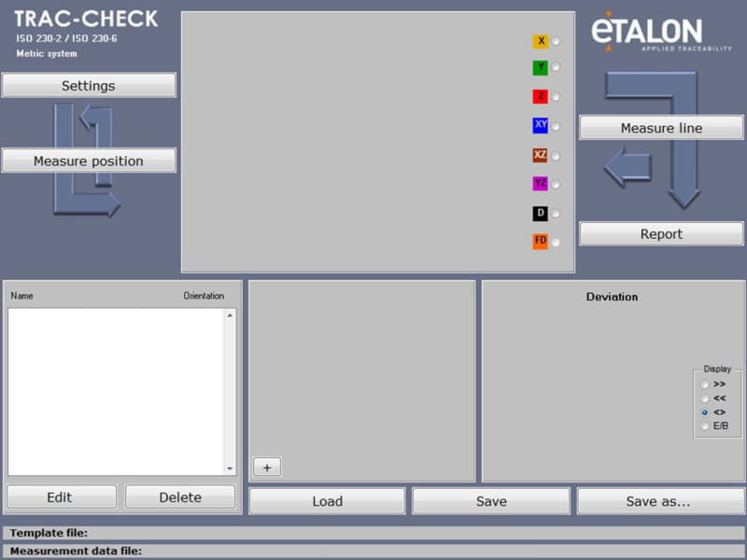The height and width of the screenshot is (560, 747).
Task: Open the Settings dialog
Action: click(x=89, y=86)
